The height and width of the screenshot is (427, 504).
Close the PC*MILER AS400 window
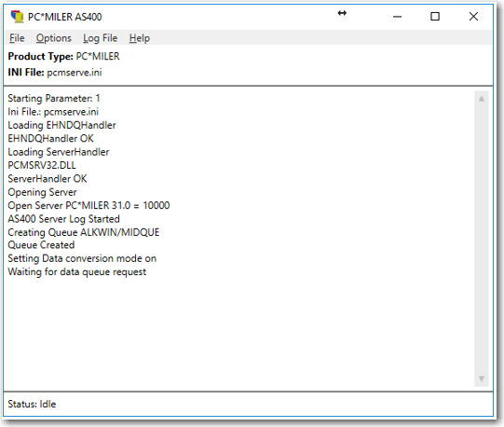(473, 17)
